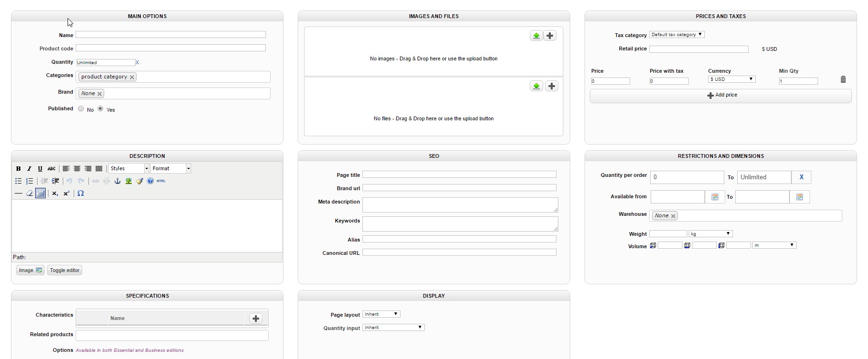Click the Min Qty field
This screenshot has height=359, width=868.
pyautogui.click(x=799, y=81)
